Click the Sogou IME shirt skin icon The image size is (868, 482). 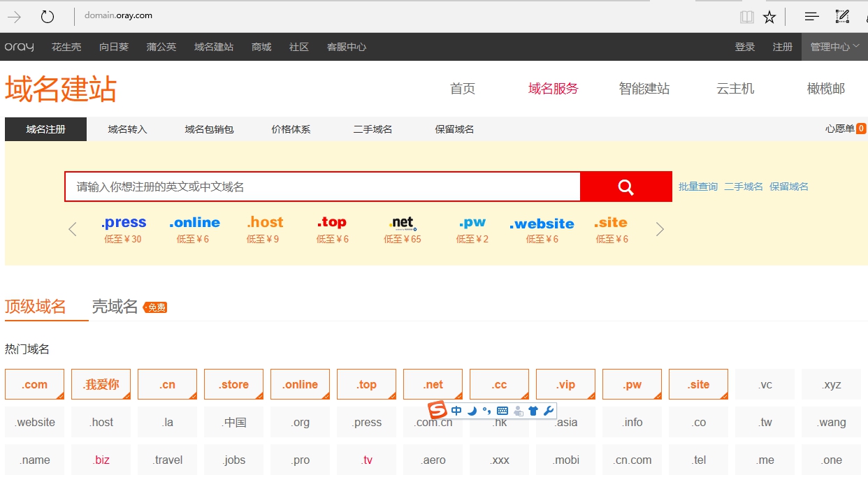(533, 411)
